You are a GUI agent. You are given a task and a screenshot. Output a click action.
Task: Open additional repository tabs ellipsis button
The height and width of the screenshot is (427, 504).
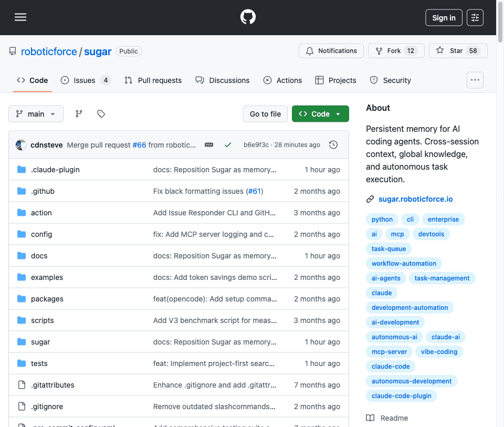[475, 80]
